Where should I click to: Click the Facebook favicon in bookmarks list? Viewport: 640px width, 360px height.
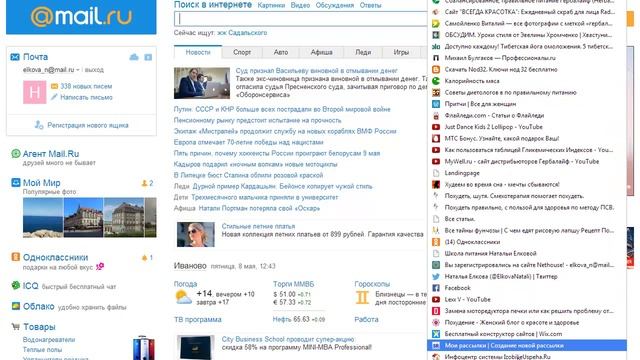[x=436, y=288]
